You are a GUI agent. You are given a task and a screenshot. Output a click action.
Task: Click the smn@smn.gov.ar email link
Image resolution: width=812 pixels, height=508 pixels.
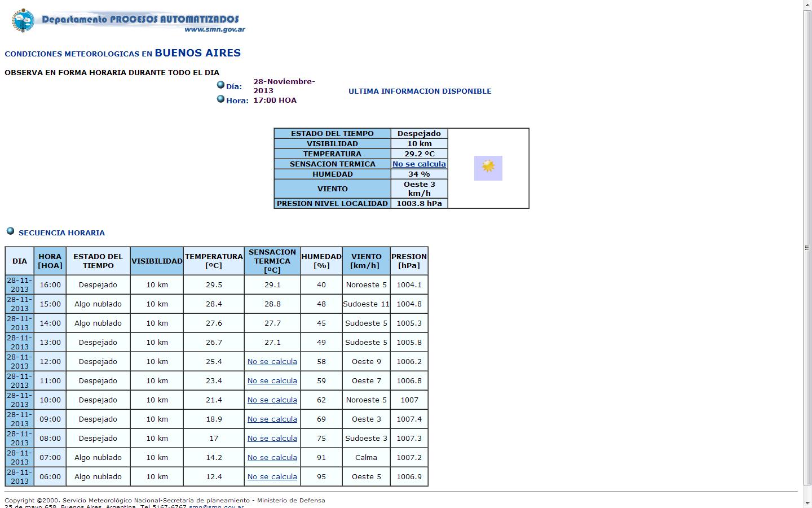216,506
